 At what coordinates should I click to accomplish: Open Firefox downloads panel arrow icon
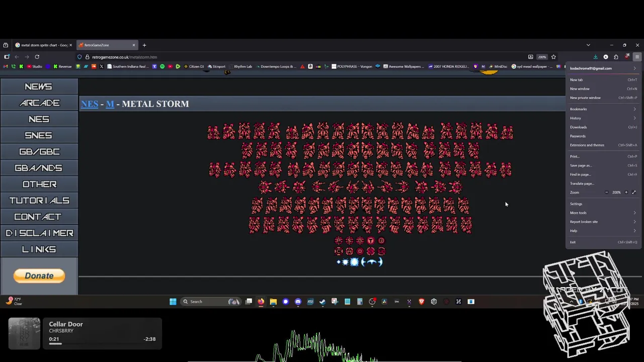click(596, 57)
